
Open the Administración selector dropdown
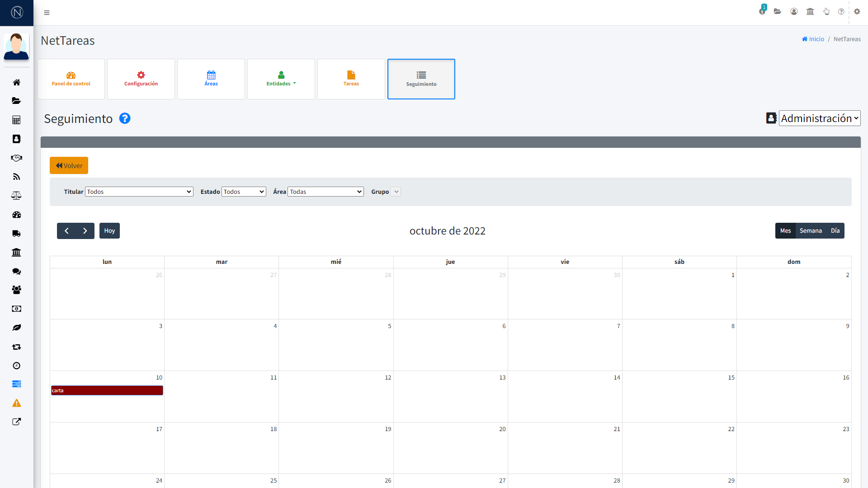coord(819,118)
